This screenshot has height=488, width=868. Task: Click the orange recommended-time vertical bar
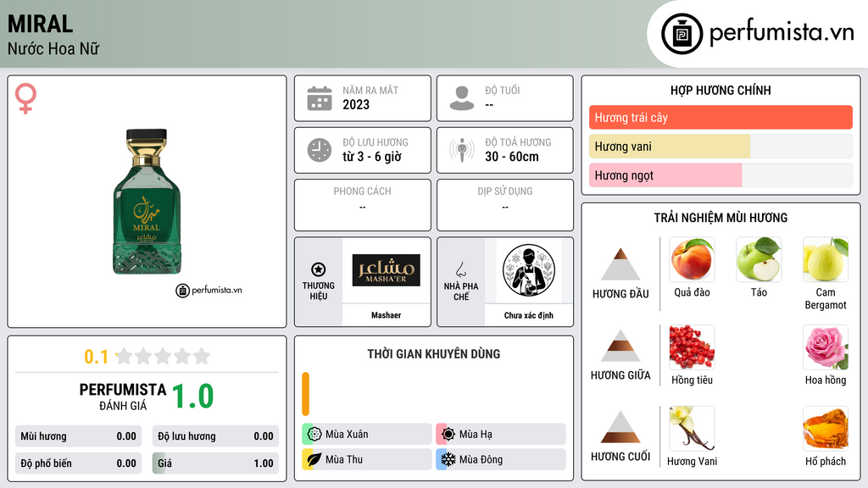(305, 394)
